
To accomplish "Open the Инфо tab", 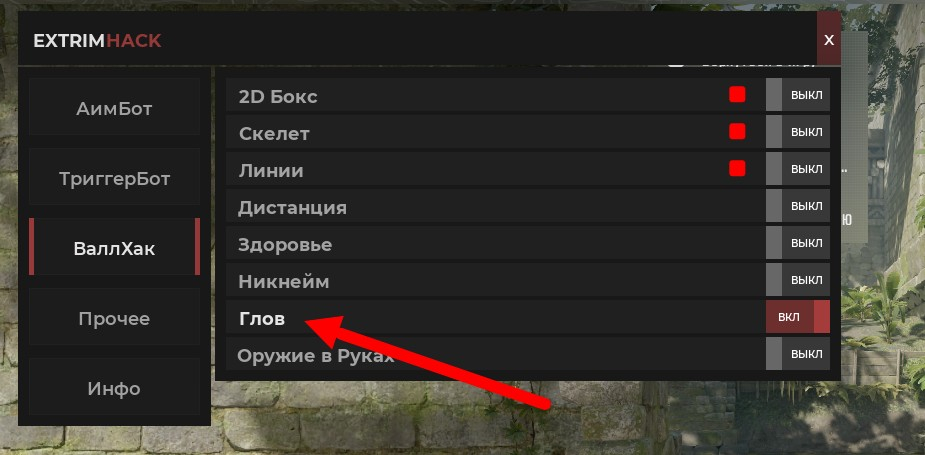I will 114,388.
